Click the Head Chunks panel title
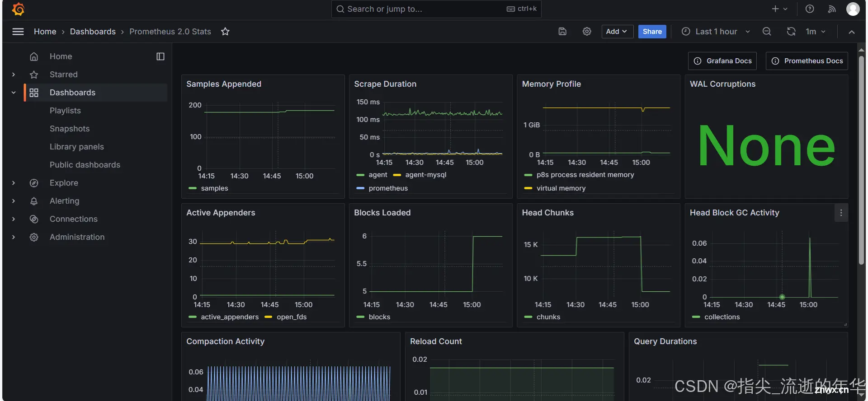Screen dimensions: 868x401 (x=548, y=213)
